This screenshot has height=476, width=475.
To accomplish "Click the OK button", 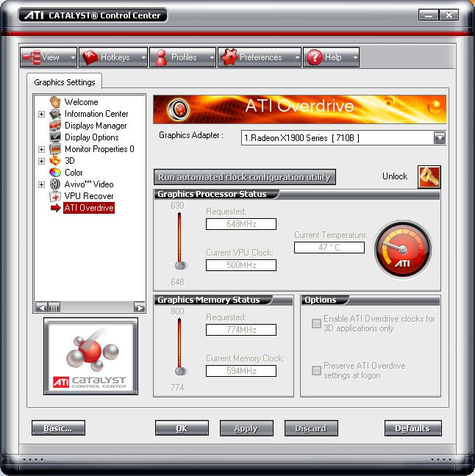I will coord(182,428).
